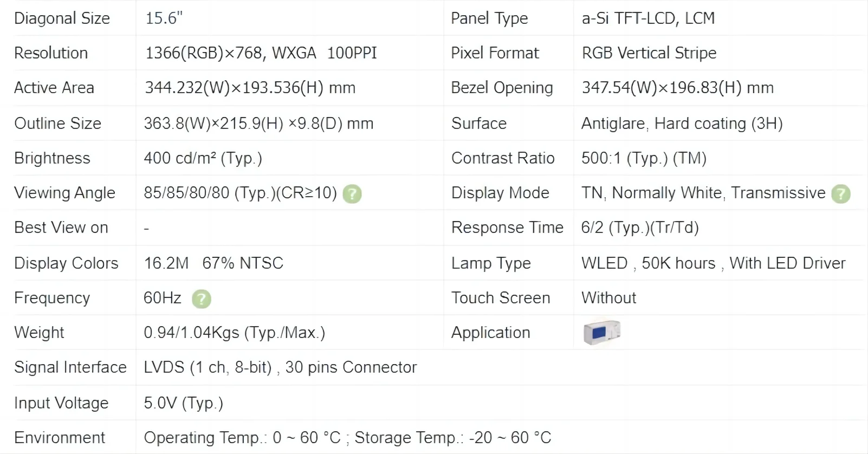
Task: Select the Panel Type label
Action: click(x=489, y=18)
